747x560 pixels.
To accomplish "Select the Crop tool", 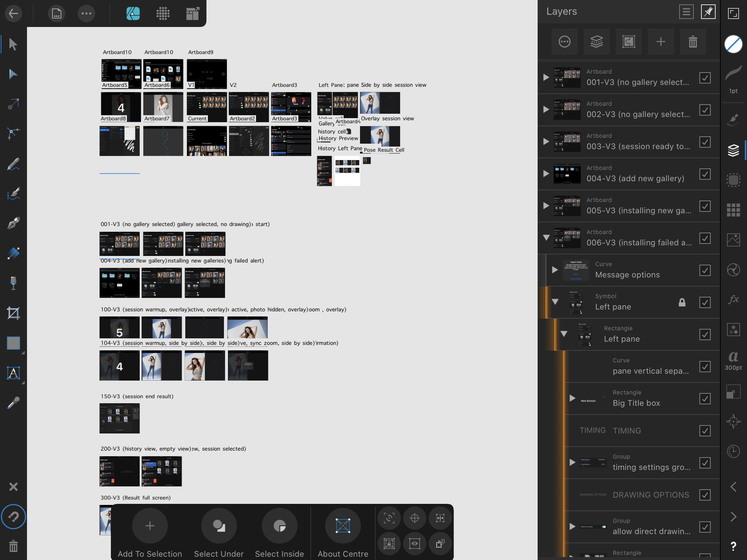I will (x=13, y=313).
